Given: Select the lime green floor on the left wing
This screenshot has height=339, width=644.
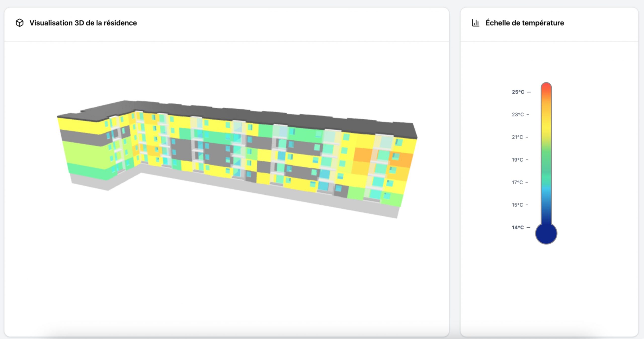Looking at the screenshot, I should point(86,154).
